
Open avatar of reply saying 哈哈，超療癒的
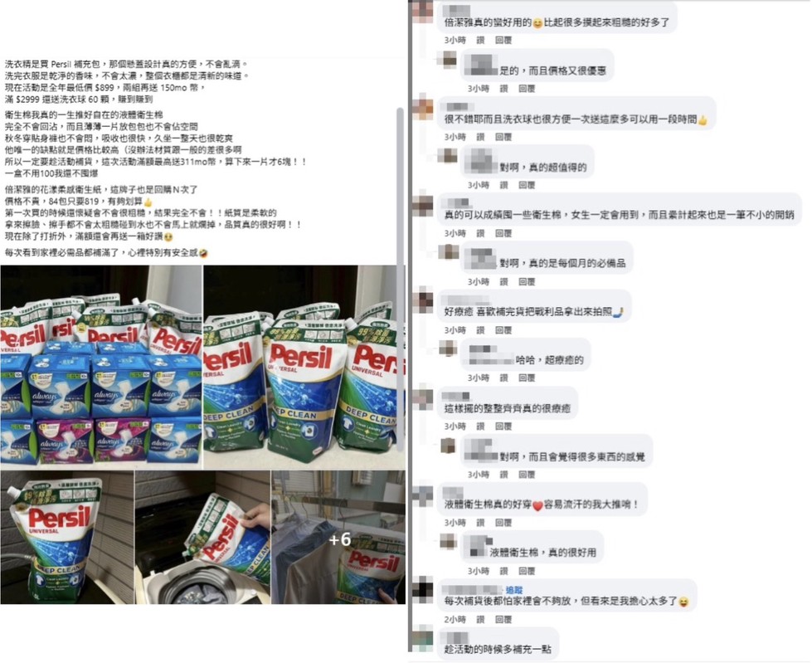[449, 348]
